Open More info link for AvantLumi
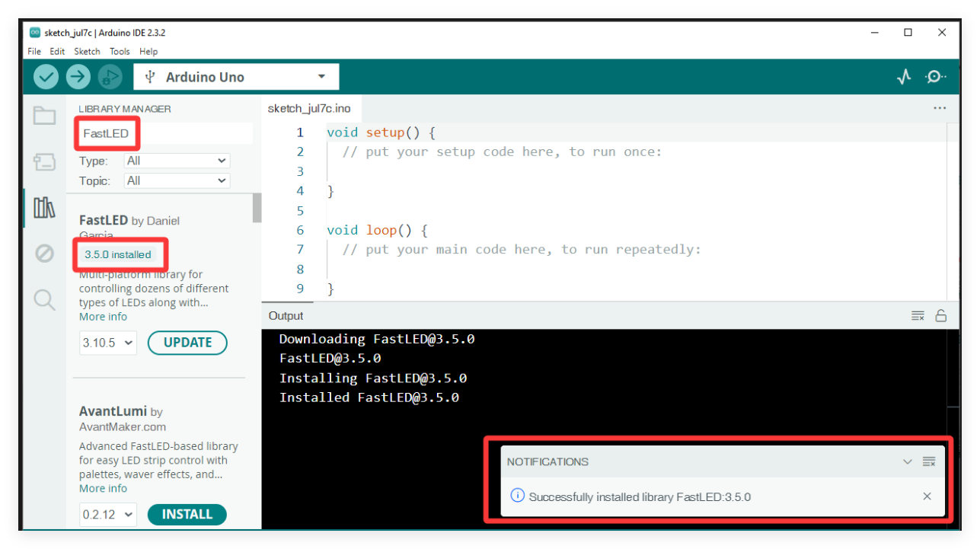 (103, 489)
